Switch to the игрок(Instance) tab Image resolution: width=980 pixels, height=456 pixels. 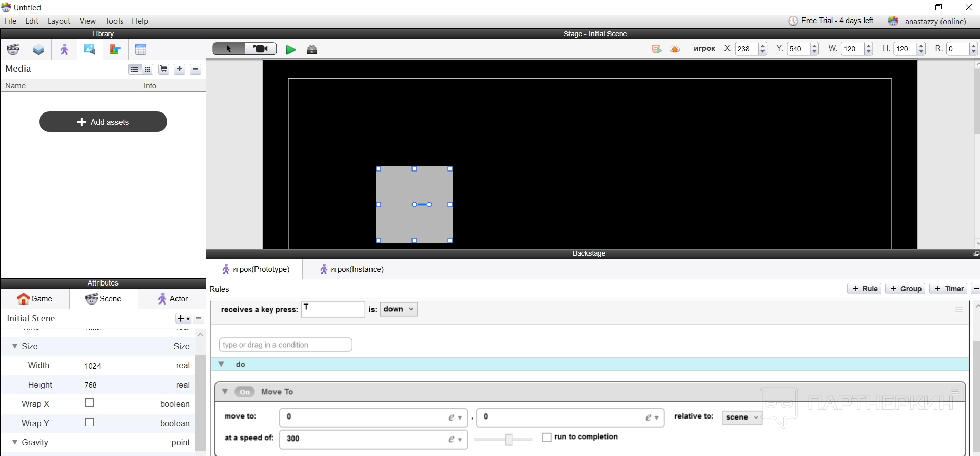click(351, 269)
